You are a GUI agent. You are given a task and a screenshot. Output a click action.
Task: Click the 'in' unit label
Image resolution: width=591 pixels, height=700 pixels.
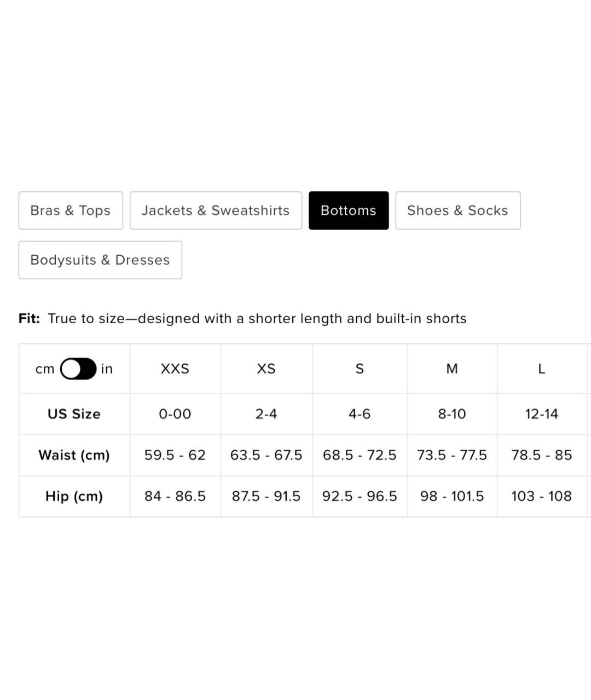pyautogui.click(x=107, y=369)
